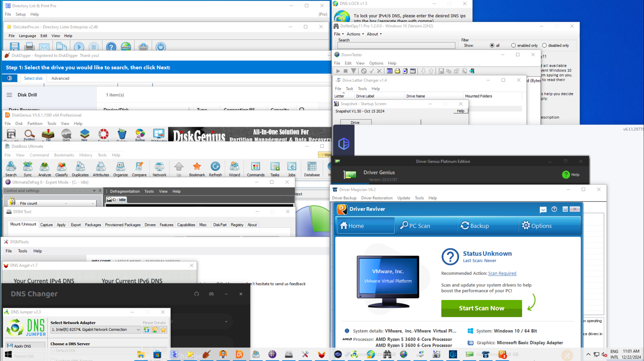
Task: Sort by the Letter column in Drive Letter Changer
Action: click(343, 96)
